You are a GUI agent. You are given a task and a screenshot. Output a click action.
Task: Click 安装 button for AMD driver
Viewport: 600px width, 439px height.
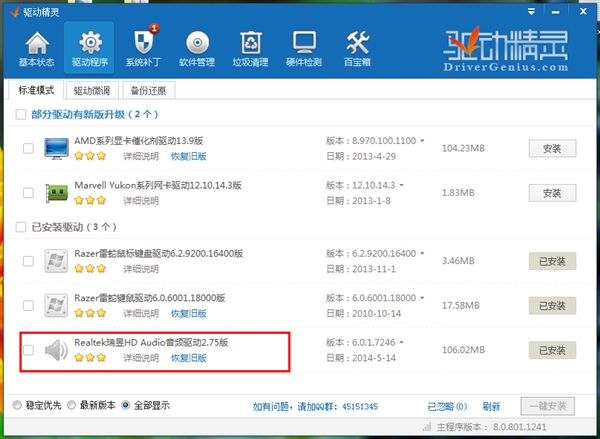pos(552,149)
